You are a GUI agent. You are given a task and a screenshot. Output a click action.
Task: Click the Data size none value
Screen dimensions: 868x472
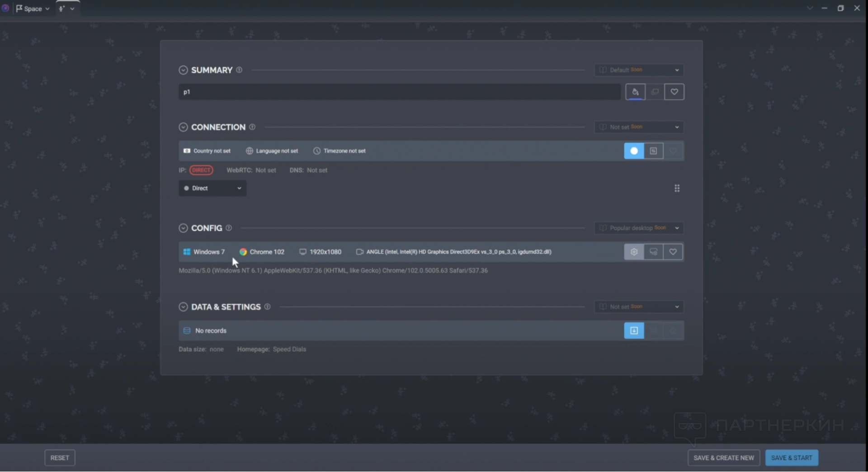pyautogui.click(x=217, y=349)
